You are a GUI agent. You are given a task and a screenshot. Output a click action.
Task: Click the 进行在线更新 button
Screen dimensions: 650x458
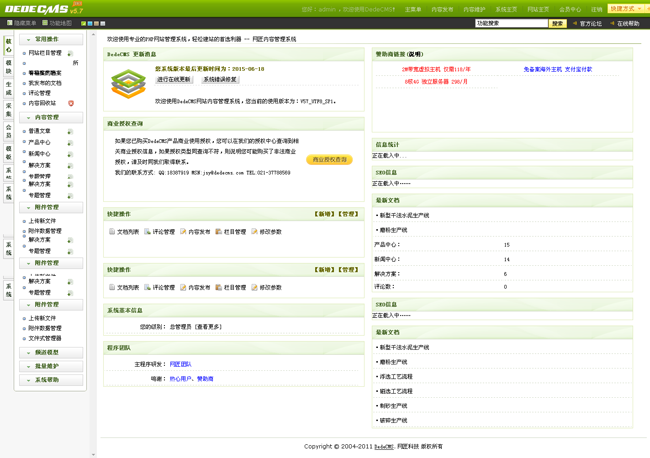[x=174, y=80]
